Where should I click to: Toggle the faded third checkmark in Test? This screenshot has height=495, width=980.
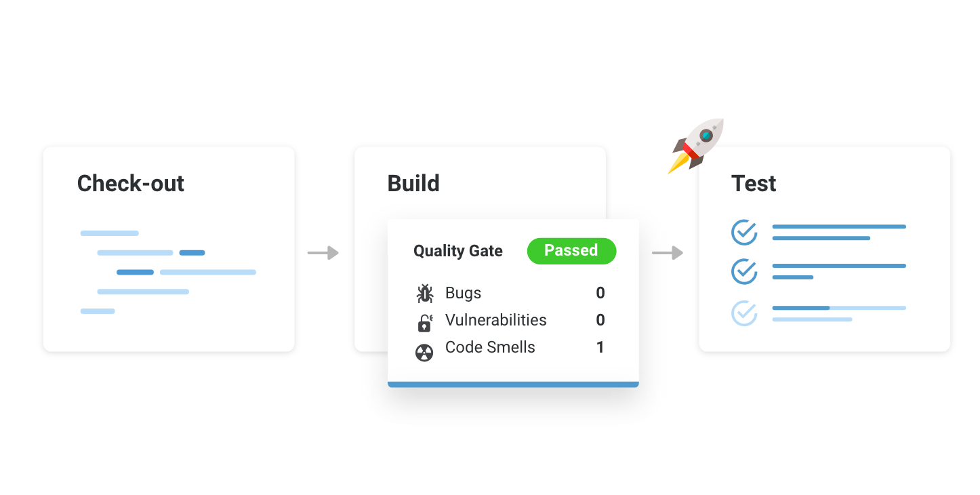(744, 313)
